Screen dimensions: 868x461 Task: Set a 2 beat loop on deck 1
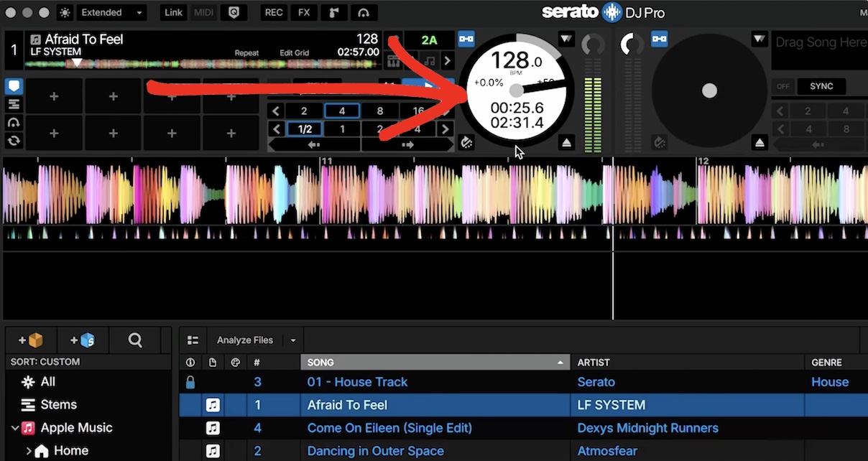pyautogui.click(x=304, y=111)
